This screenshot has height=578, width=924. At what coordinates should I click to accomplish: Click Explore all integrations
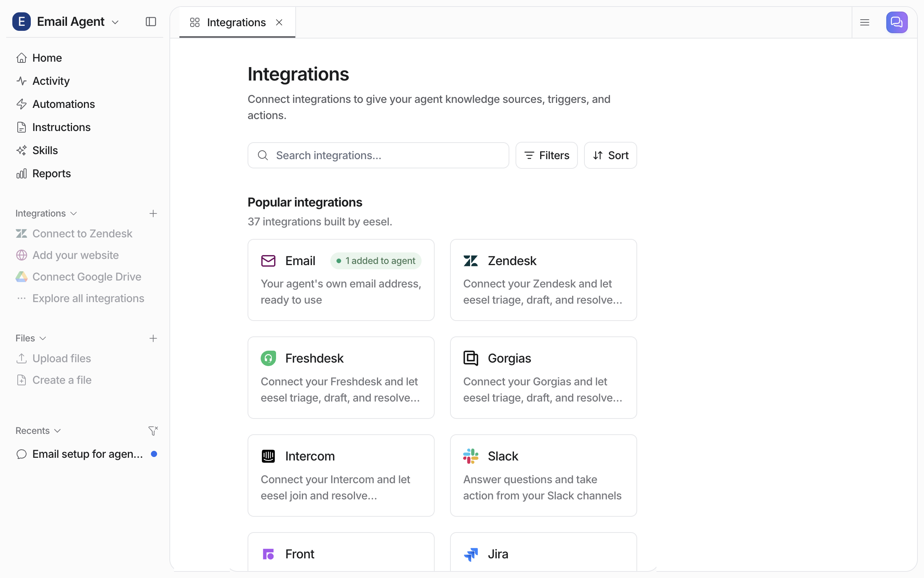(x=85, y=298)
